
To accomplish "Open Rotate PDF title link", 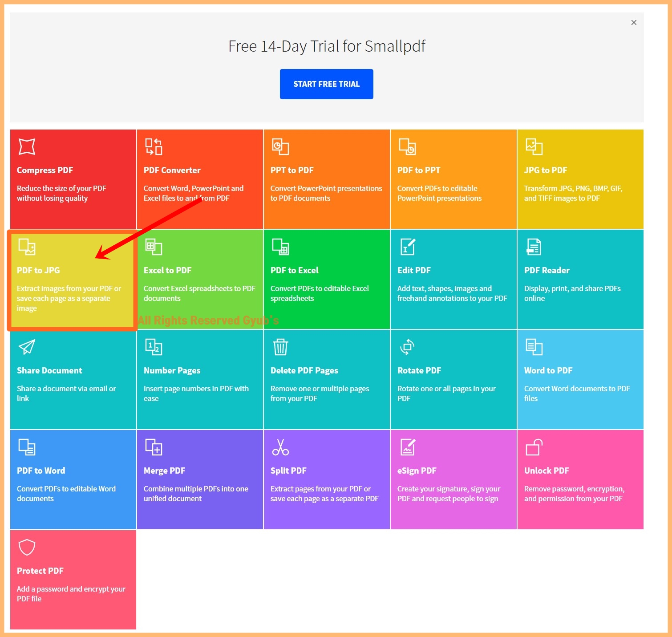I will point(419,371).
